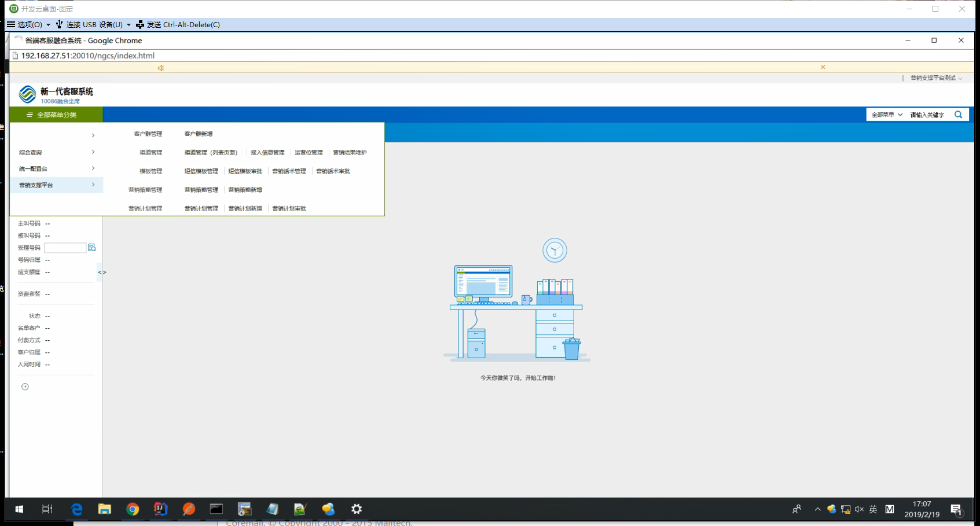Viewport: 980px width, 526px height.
Task: Click the speaker icon in yellow notification bar
Action: pyautogui.click(x=161, y=68)
